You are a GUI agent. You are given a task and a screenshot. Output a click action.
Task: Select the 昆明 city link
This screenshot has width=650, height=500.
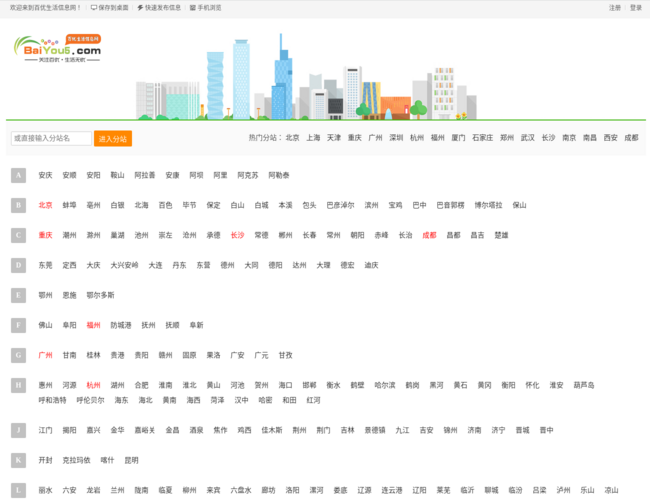pos(131,460)
